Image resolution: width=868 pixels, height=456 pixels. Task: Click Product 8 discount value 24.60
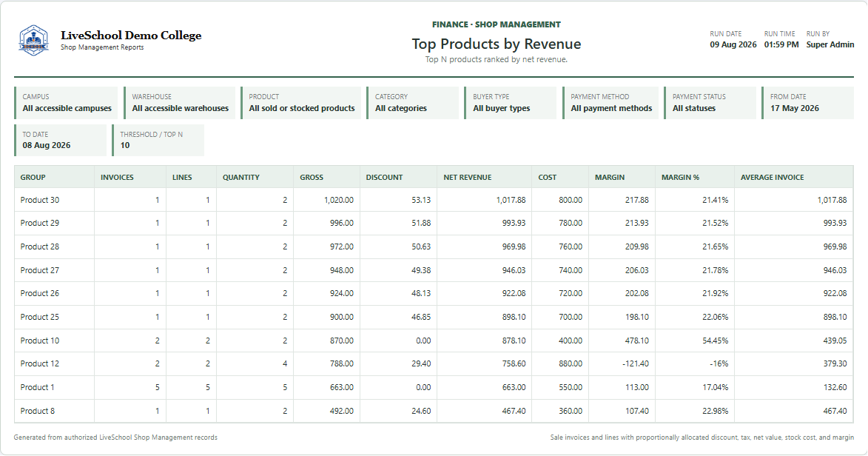click(421, 411)
